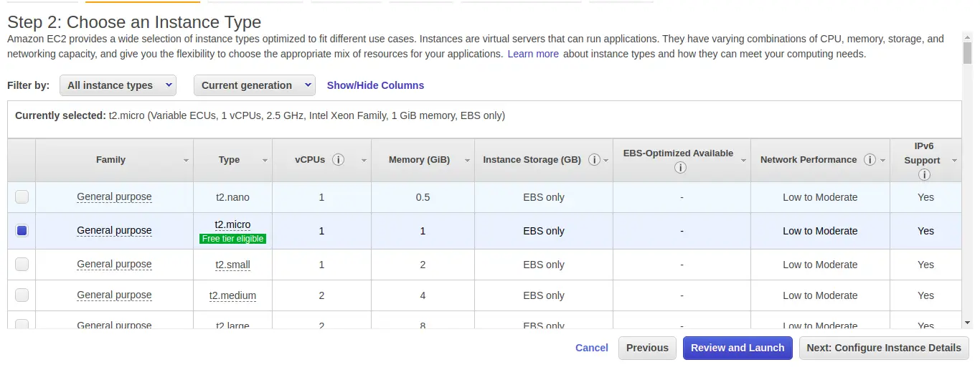980x375 pixels.
Task: Open info icon next to vCPUs header
Action: (x=339, y=160)
